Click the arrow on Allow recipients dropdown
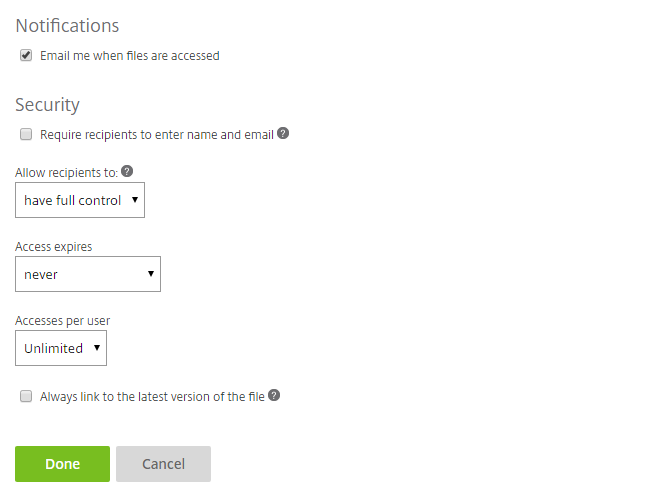Screen dimensions: 649x498 click(x=135, y=200)
